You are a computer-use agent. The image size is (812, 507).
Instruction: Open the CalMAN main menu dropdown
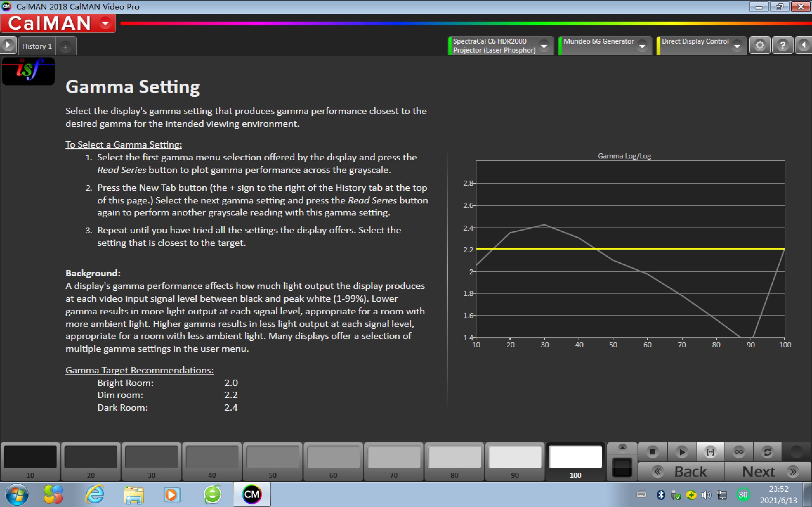tap(105, 23)
